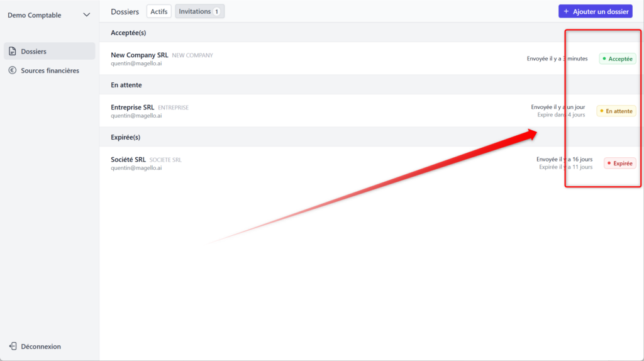This screenshot has height=361, width=644.
Task: Click the Déconnexion logout icon
Action: [x=13, y=347]
